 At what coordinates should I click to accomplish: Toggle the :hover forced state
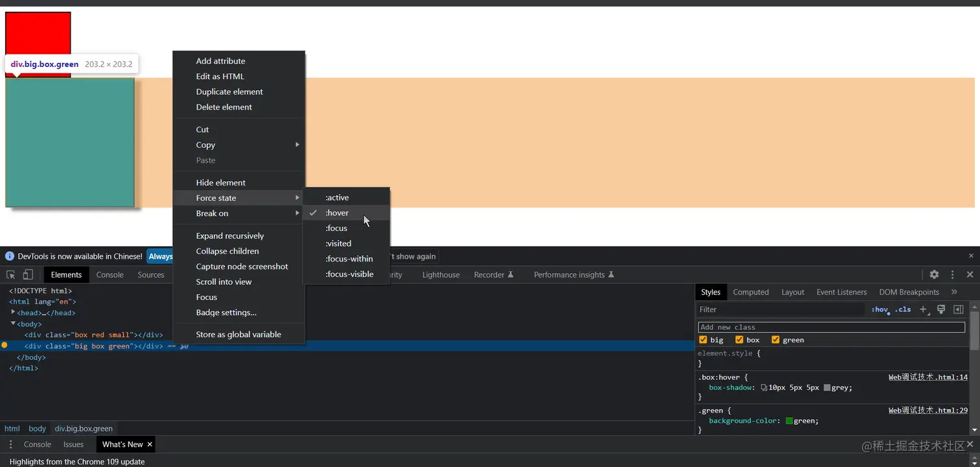point(346,213)
